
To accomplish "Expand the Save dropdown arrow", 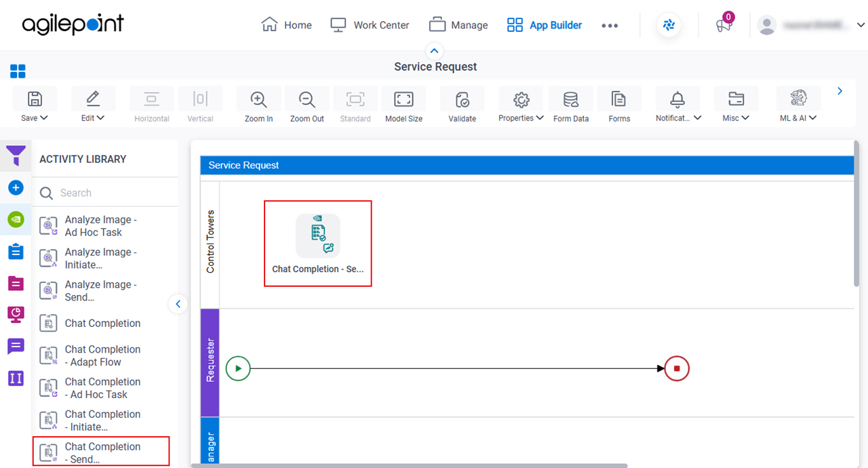I will [44, 118].
